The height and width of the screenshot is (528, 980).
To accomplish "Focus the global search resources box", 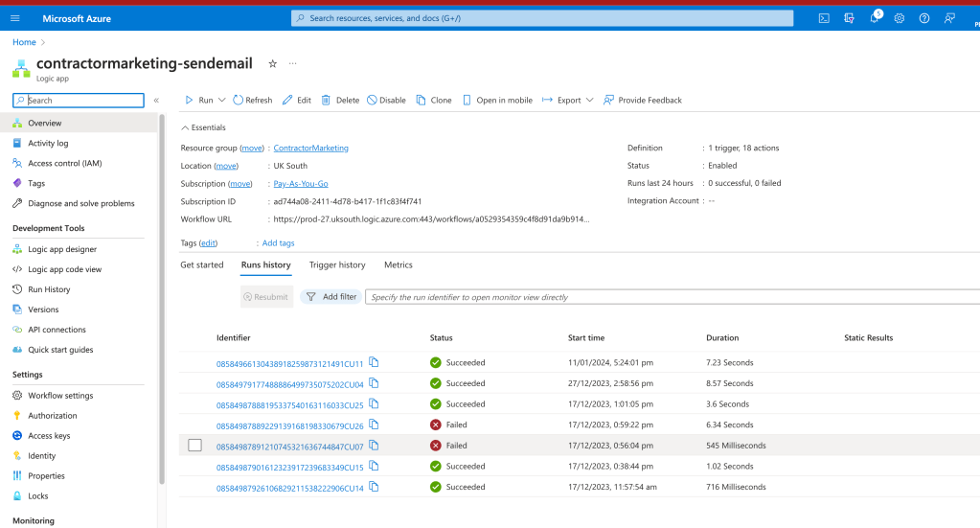I will coord(542,18).
